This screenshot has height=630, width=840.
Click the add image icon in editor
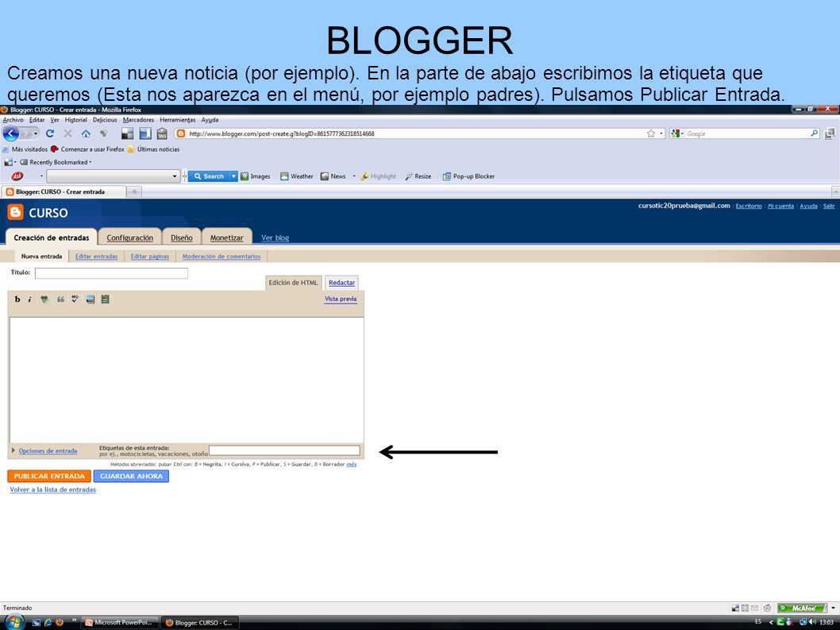(x=90, y=300)
